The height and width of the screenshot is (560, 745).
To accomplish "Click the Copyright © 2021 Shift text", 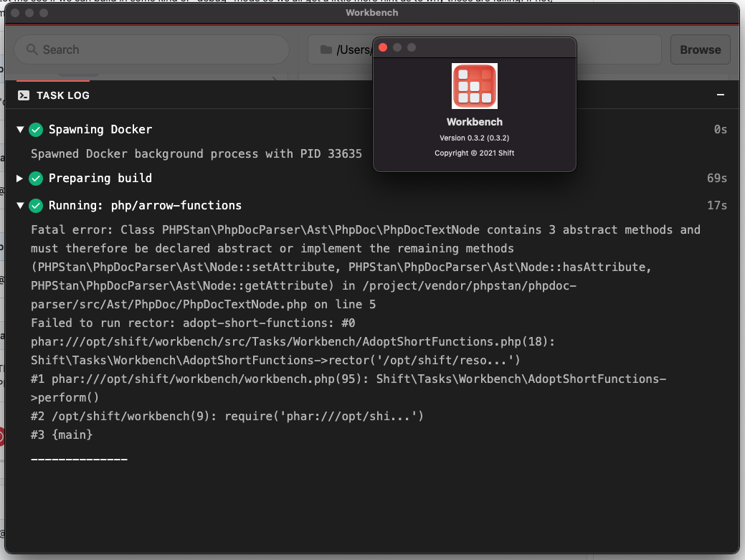I will pyautogui.click(x=474, y=153).
